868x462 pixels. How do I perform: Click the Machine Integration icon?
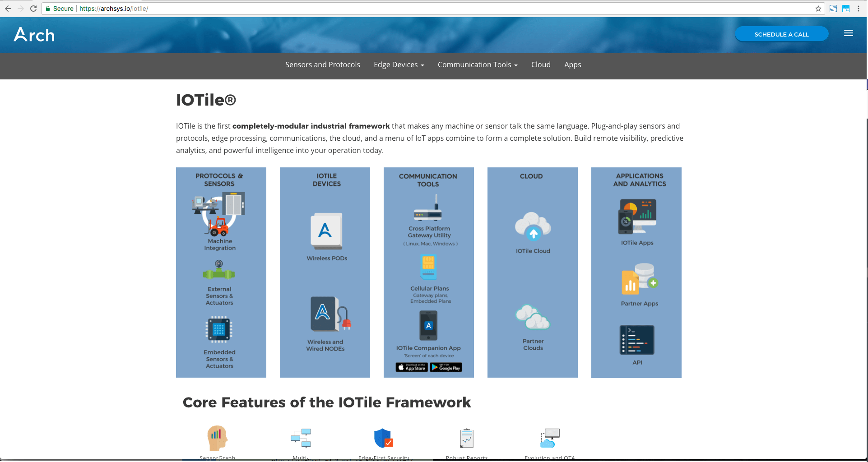coord(219,214)
